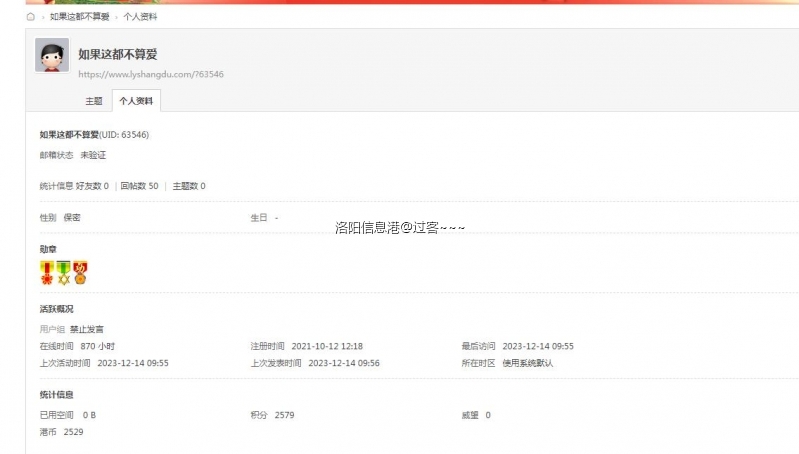Click 个人资料 breadcrumb link
The width and height of the screenshot is (799, 454).
tap(140, 17)
